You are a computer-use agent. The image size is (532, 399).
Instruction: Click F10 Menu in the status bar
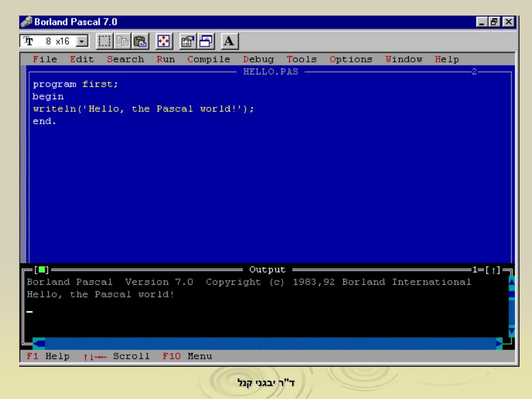click(x=187, y=356)
